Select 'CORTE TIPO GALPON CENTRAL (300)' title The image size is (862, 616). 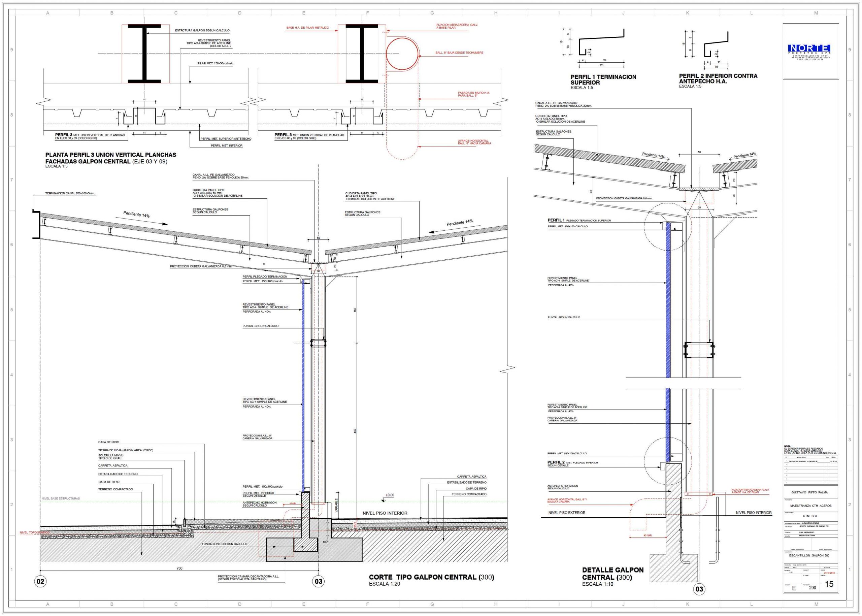coord(431,577)
